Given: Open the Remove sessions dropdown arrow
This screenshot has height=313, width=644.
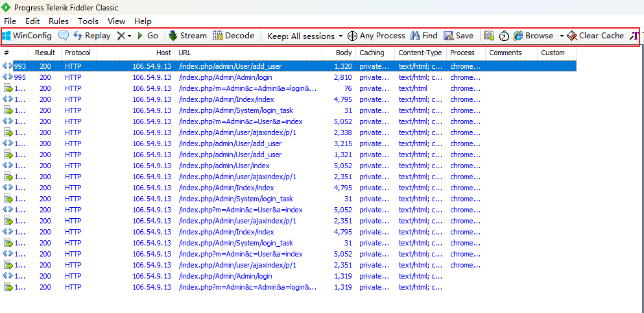Looking at the screenshot, I should [129, 36].
